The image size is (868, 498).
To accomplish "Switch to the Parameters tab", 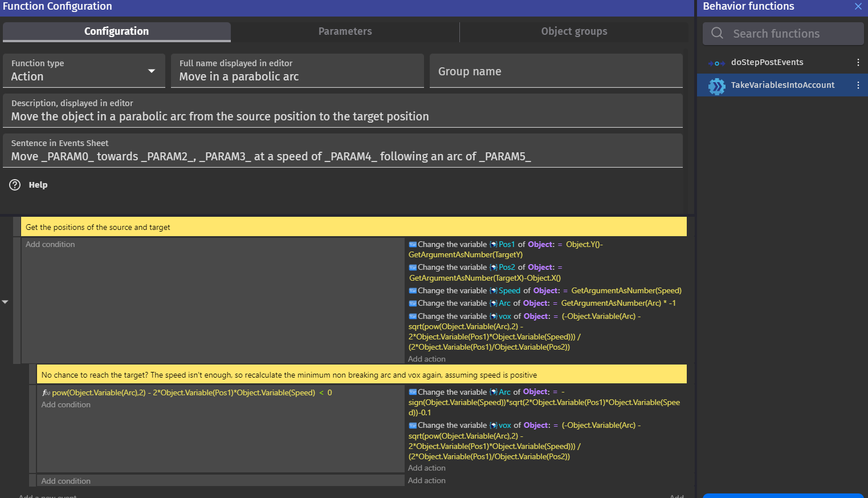I will coord(345,31).
